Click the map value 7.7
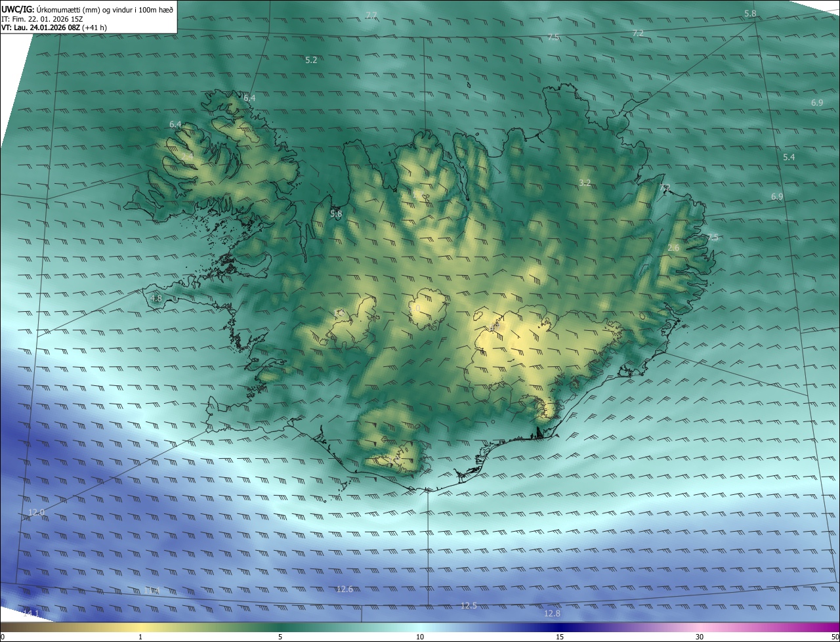This screenshot has width=840, height=642. 371,15
